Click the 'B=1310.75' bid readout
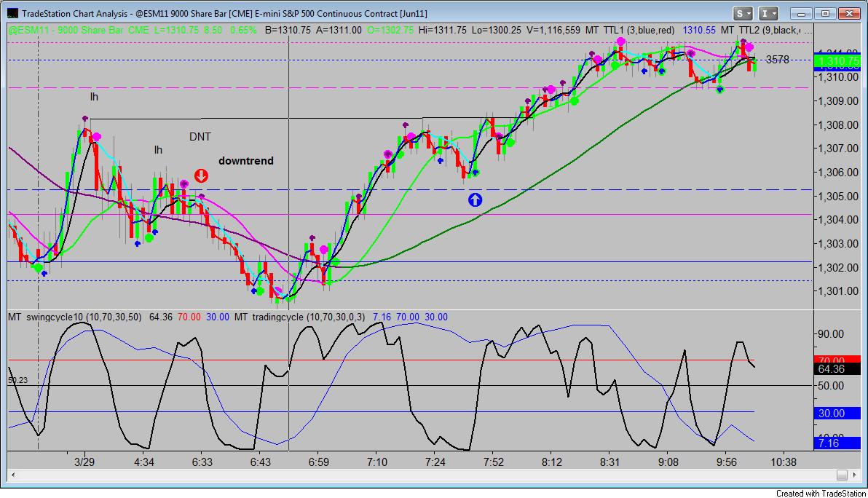 tap(288, 30)
